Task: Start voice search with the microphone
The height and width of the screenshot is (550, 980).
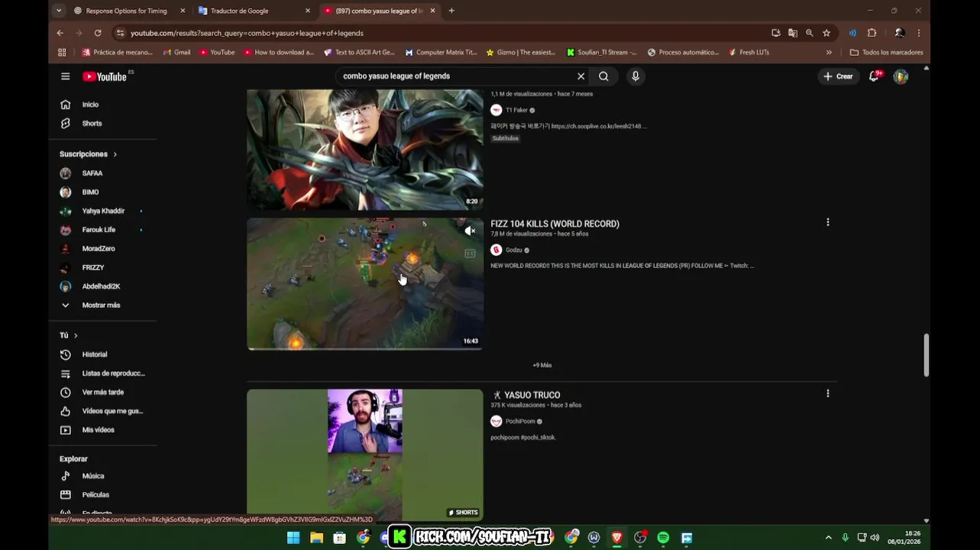Action: tap(635, 76)
